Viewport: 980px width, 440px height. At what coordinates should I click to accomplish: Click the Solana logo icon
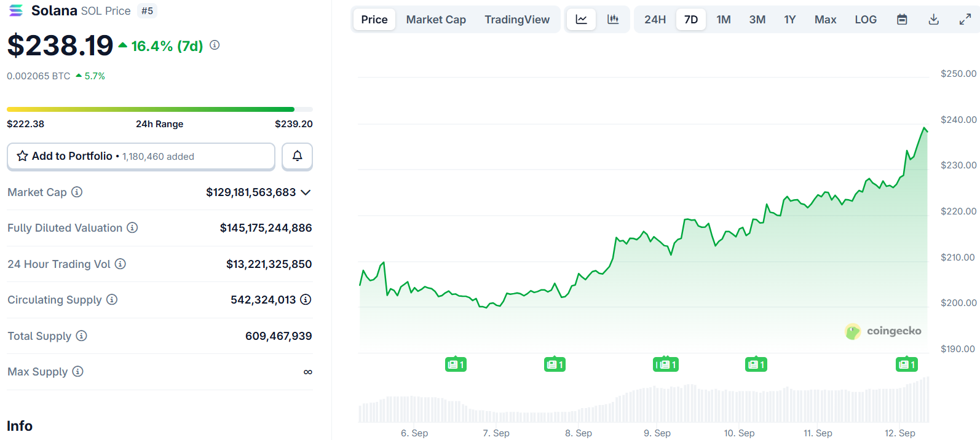click(x=16, y=10)
